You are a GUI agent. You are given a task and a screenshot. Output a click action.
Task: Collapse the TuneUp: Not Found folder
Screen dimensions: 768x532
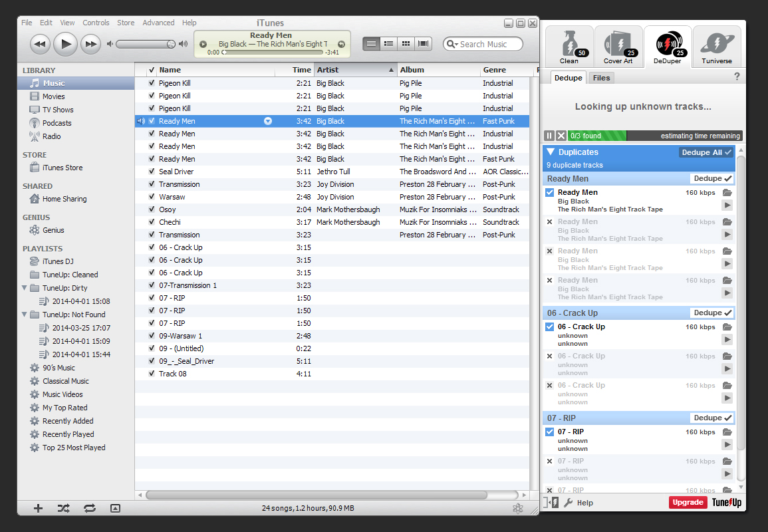[25, 315]
